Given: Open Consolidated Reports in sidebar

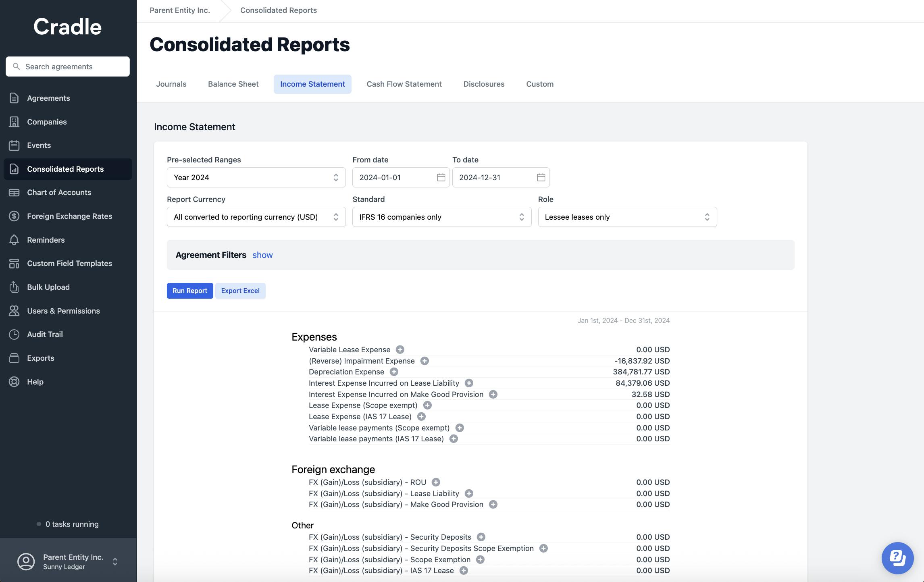Looking at the screenshot, I should pos(68,169).
